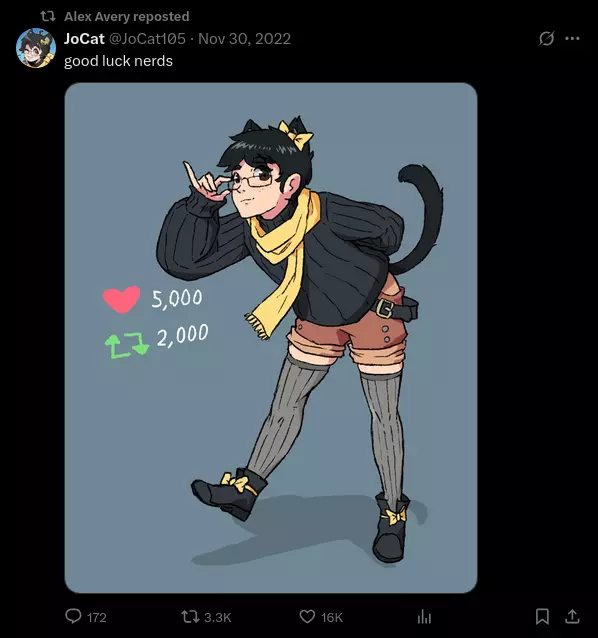Click the share upload arrow icon
Screen dimensions: 598x638
(x=572, y=616)
